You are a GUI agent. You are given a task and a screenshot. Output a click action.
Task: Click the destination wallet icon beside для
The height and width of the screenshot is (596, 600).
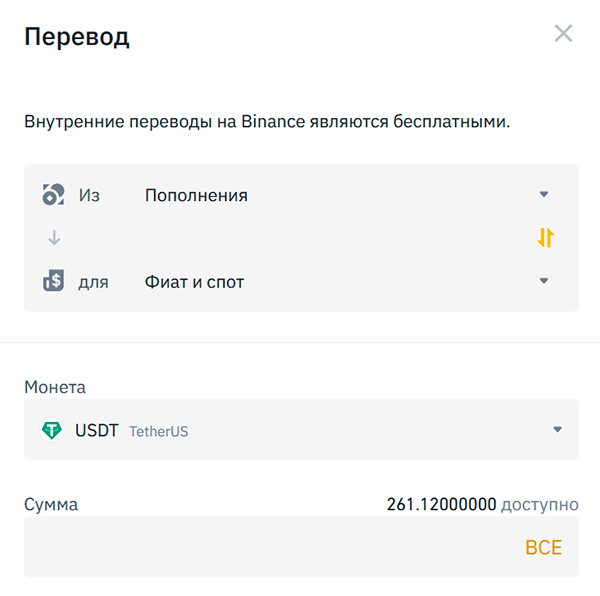pos(53,282)
